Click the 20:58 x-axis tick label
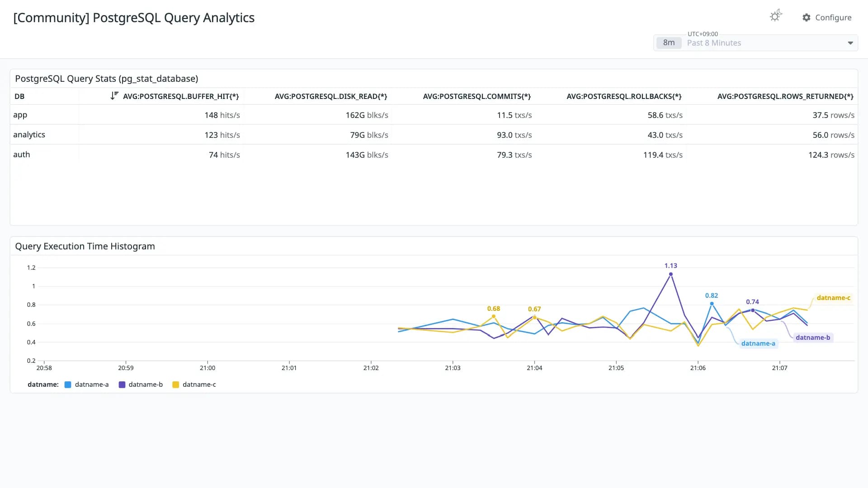868x488 pixels. click(x=44, y=368)
